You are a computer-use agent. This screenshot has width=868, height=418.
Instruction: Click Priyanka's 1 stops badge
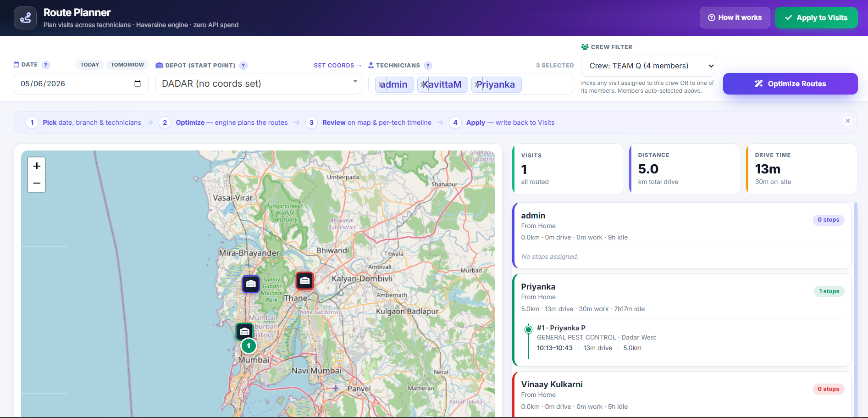(829, 291)
